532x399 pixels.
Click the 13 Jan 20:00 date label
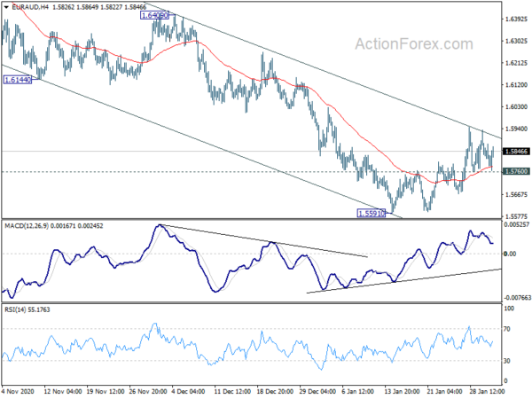tap(403, 392)
